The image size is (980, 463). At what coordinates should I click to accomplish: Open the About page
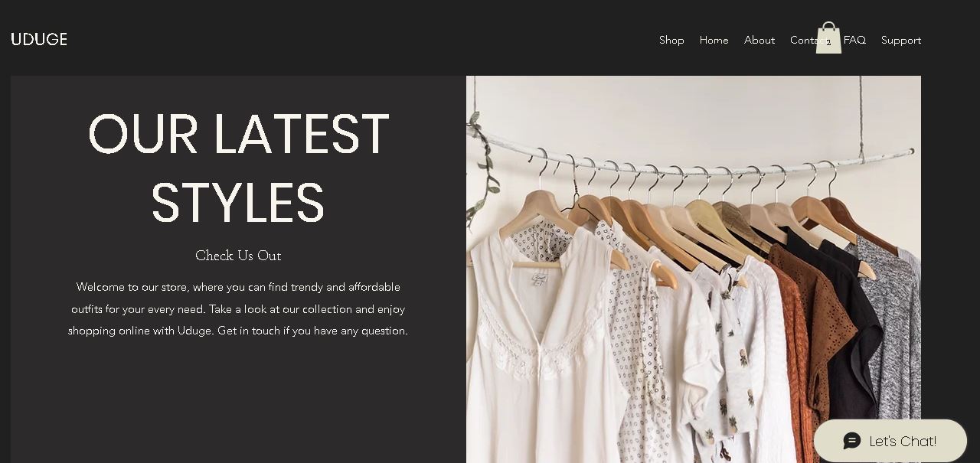tap(759, 40)
